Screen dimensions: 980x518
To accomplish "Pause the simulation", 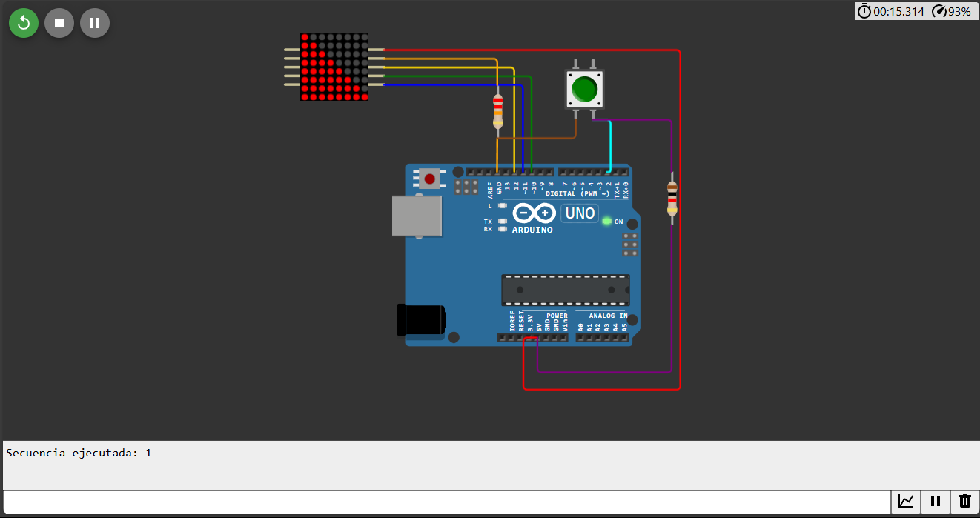I will [x=94, y=23].
